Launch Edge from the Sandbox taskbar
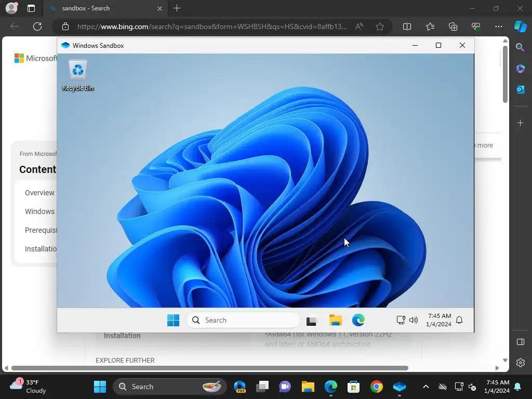This screenshot has width=532, height=399. click(x=358, y=320)
